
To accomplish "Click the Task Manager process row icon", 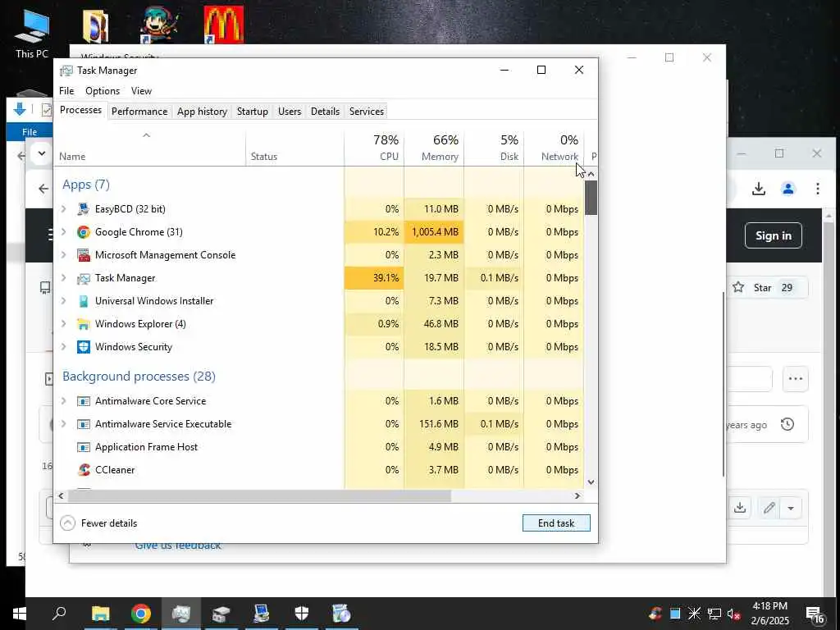I will (x=84, y=278).
